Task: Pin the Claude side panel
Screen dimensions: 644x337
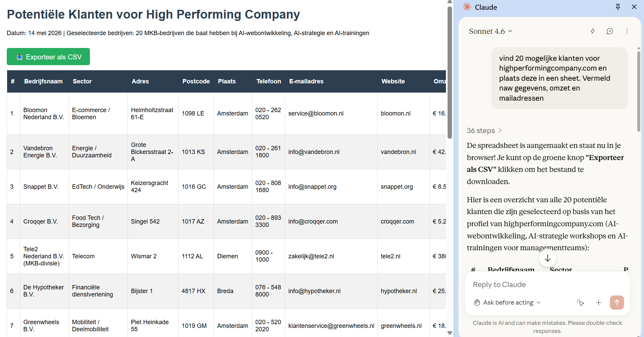Action: point(618,7)
